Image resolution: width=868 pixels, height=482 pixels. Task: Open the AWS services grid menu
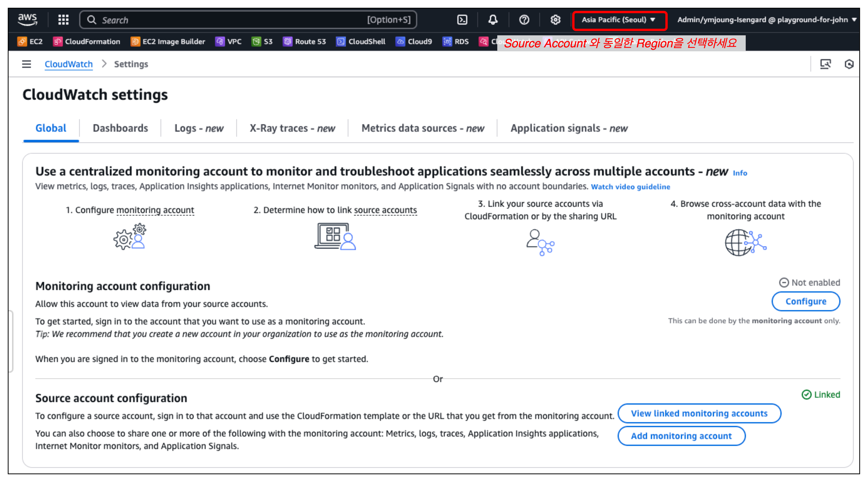[63, 20]
